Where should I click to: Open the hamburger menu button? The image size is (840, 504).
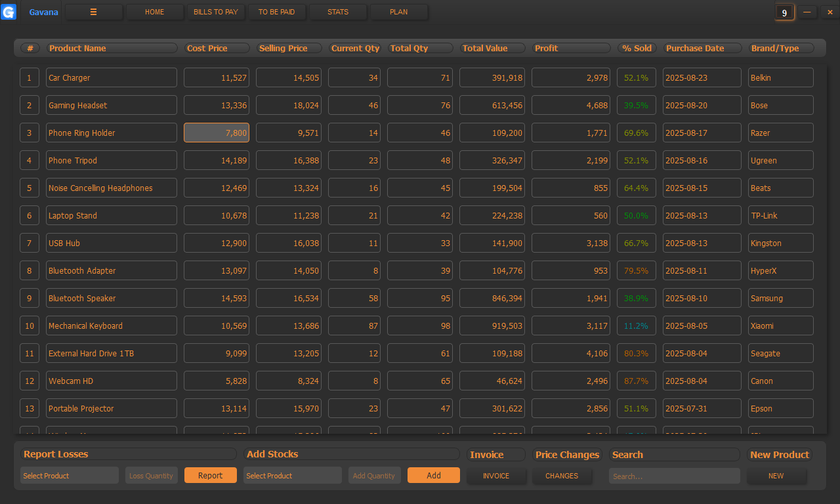coord(94,12)
